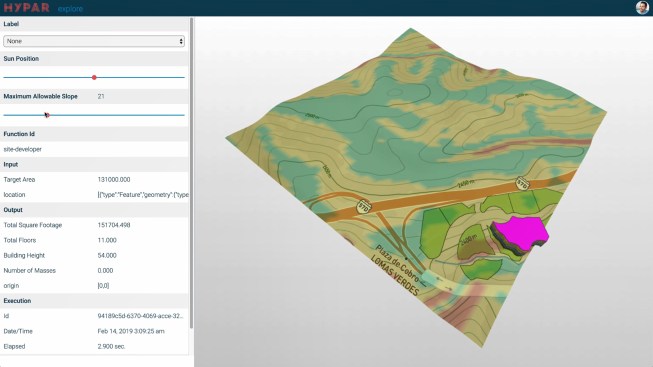Click the Number of Masses value 0.000
Screen dimensions: 653x367
pos(105,270)
